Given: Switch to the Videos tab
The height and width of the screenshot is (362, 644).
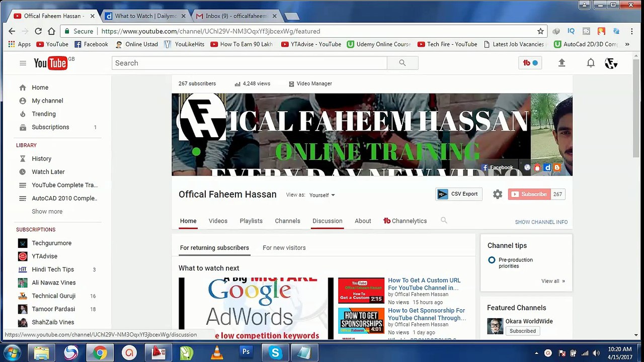Looking at the screenshot, I should point(218,221).
